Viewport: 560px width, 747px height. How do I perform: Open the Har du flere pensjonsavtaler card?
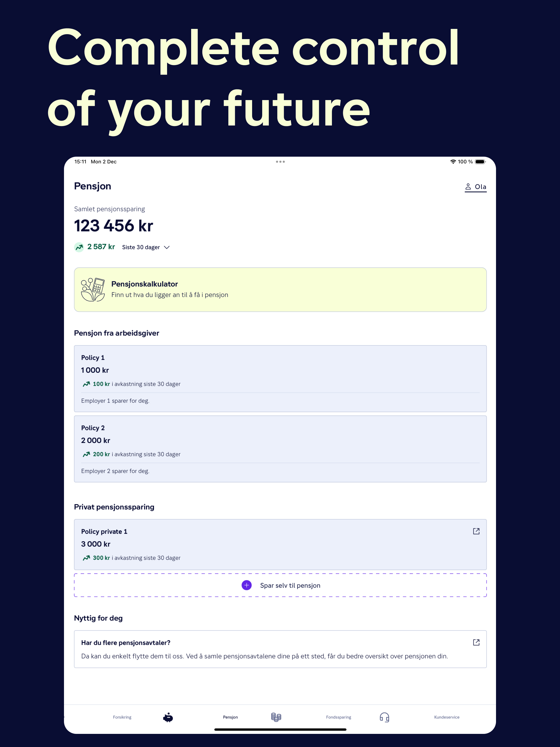pyautogui.click(x=280, y=649)
